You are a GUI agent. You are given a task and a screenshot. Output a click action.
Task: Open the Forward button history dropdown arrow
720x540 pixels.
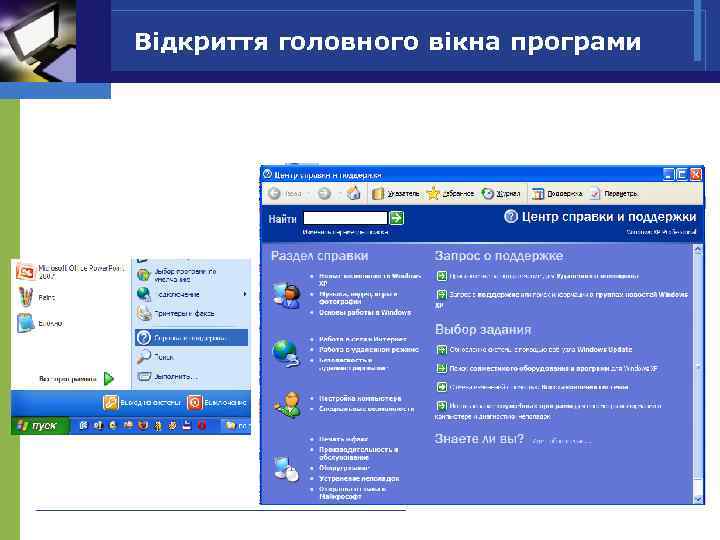coord(339,194)
